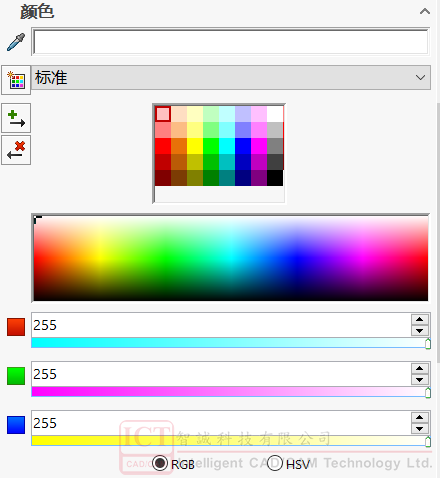Viewport: 440px width, 478px height.
Task: Pick the bright yellow swatch
Action: [x=195, y=146]
